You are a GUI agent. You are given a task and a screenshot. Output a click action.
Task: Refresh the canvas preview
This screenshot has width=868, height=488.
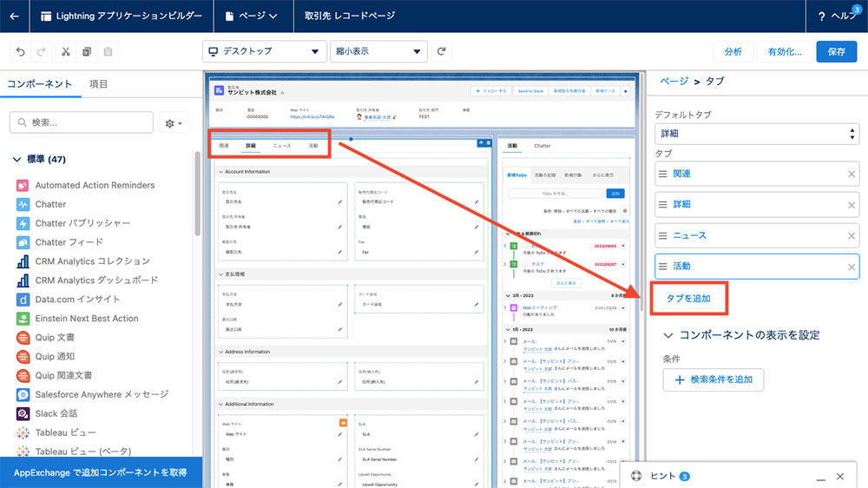[x=441, y=51]
